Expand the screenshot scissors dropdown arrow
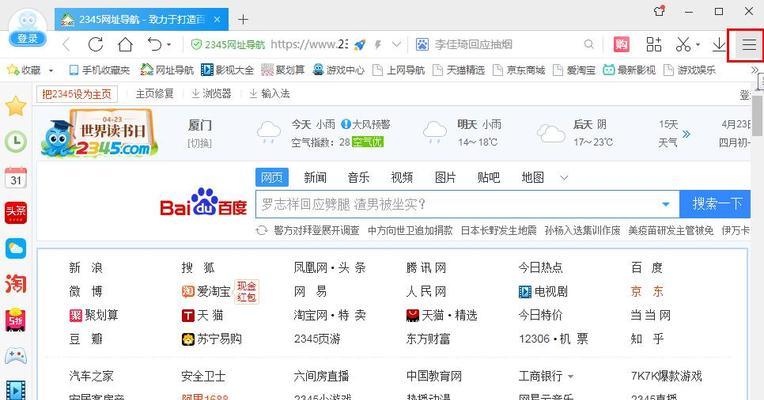The image size is (764, 400). [x=697, y=45]
